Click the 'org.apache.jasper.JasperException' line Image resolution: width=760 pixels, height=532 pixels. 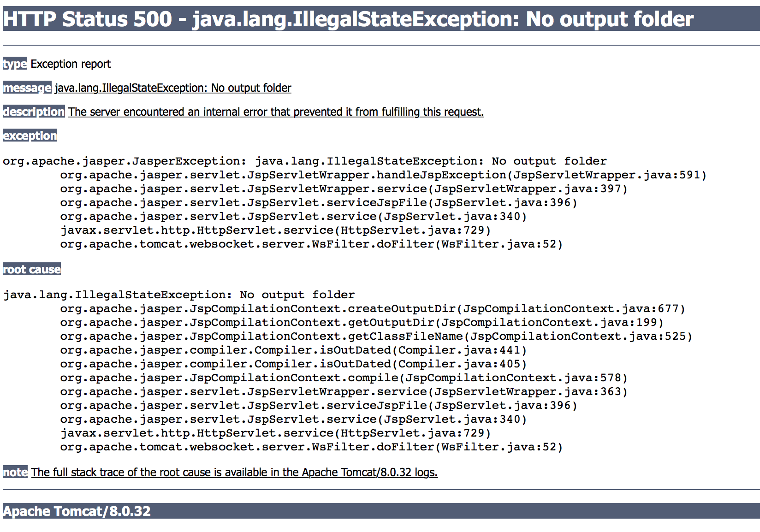pyautogui.click(x=305, y=161)
